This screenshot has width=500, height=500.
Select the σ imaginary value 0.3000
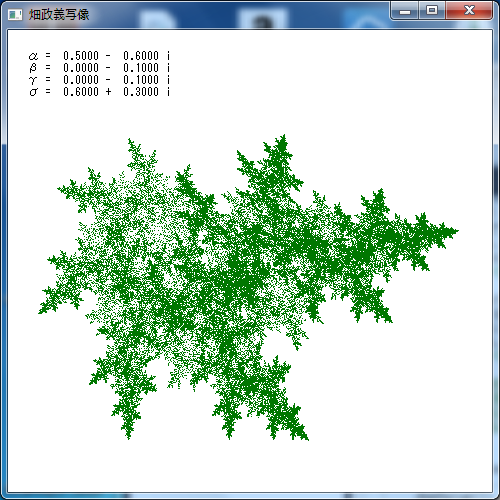[141, 92]
